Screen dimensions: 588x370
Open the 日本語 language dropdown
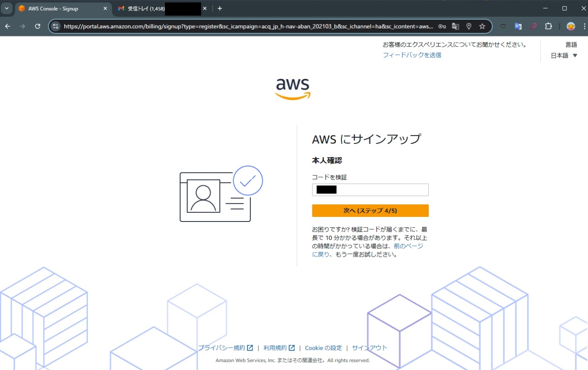(x=564, y=55)
